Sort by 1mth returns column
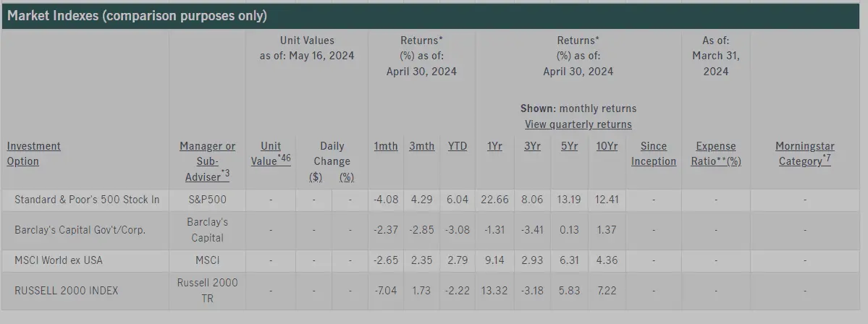 [x=385, y=146]
